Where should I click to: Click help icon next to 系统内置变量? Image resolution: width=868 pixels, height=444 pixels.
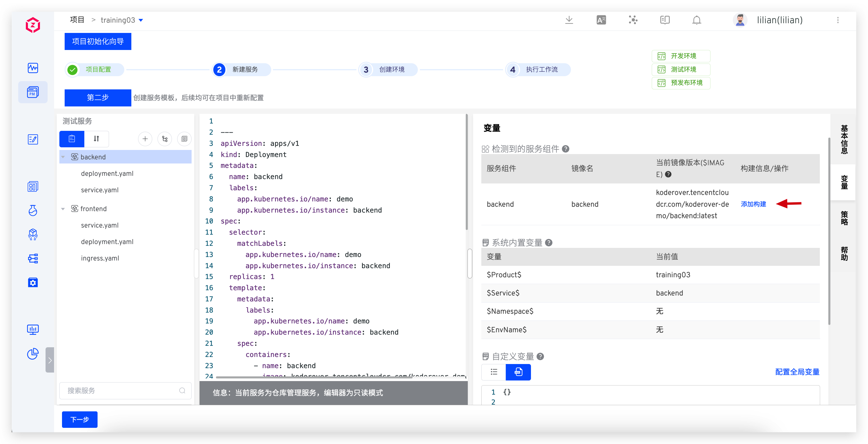point(549,242)
